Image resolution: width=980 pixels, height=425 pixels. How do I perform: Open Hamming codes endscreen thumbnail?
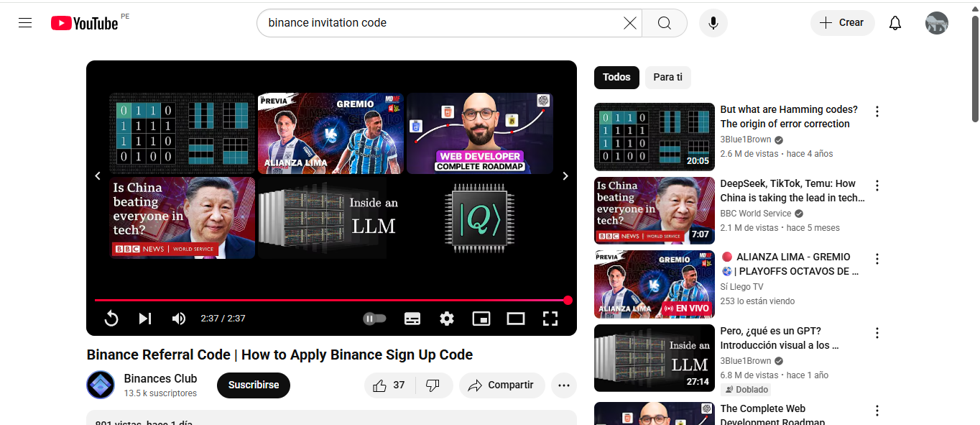(182, 133)
